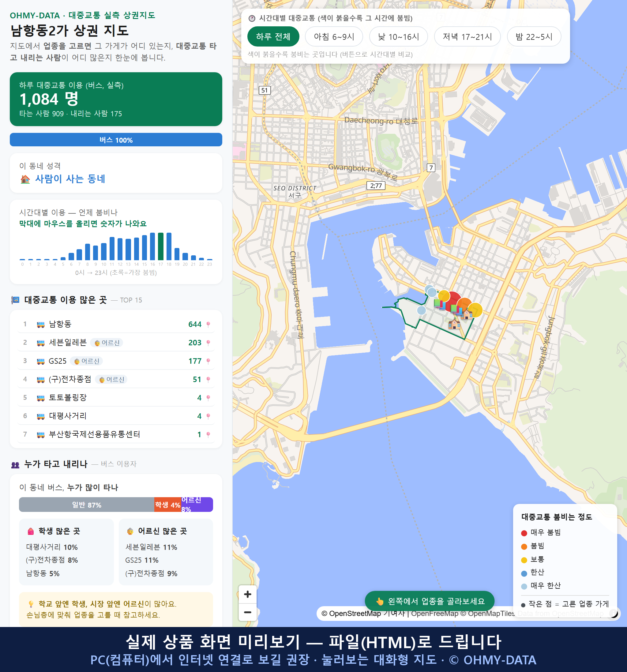Click the 사람이 사는 동네 neighborhood label

(x=70, y=179)
